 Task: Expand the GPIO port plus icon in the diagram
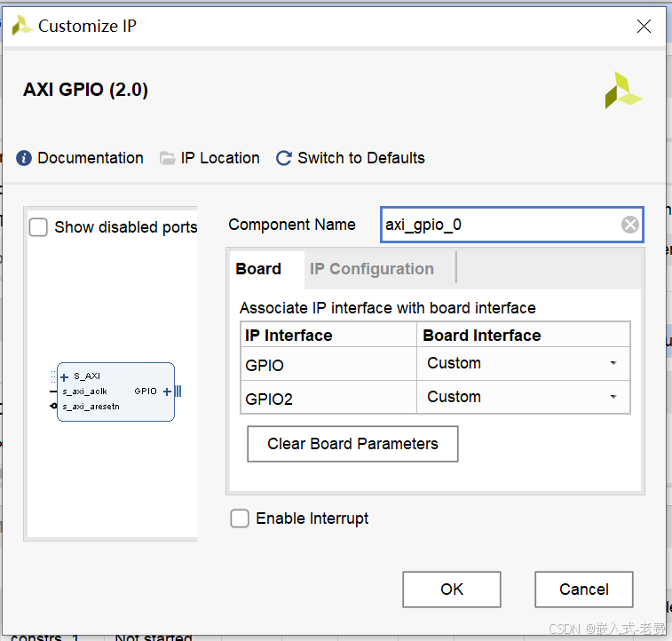[x=167, y=392]
